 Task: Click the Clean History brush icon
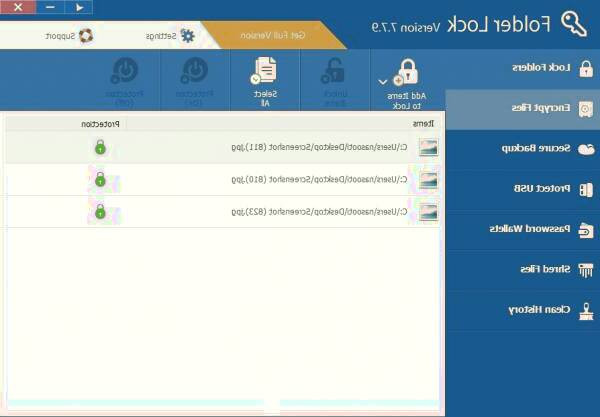pyautogui.click(x=586, y=311)
